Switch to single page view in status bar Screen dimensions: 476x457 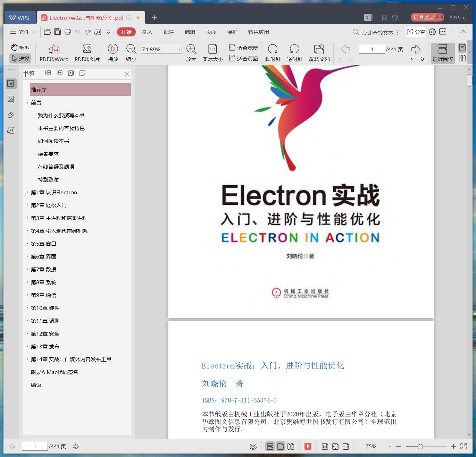[x=281, y=446]
